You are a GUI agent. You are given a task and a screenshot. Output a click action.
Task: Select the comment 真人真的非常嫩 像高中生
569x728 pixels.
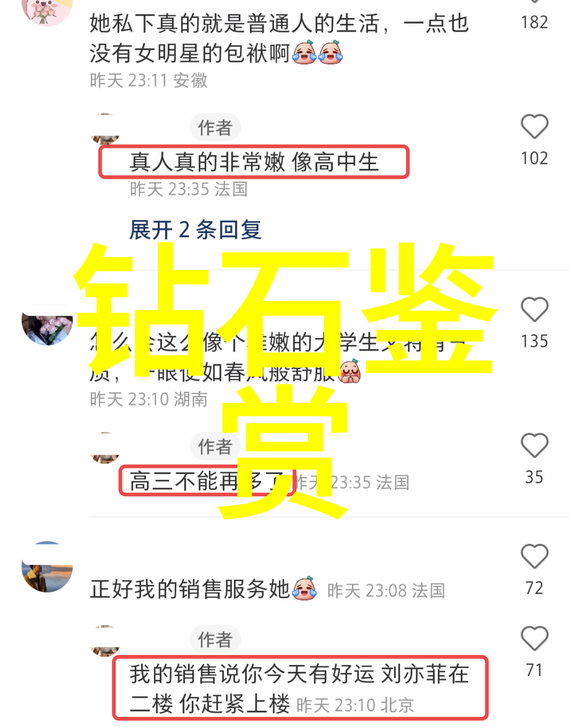[254, 163]
